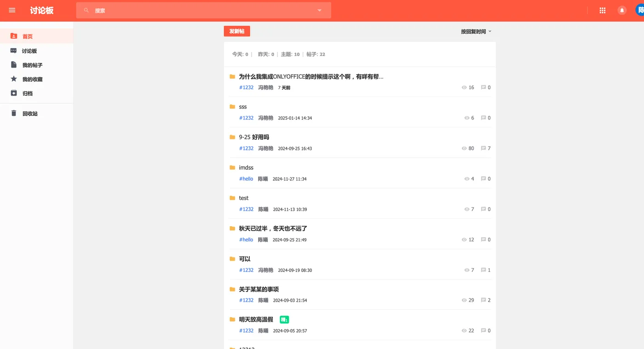This screenshot has width=644, height=349.
Task: Go to 首页 in the sidebar
Action: coord(37,36)
